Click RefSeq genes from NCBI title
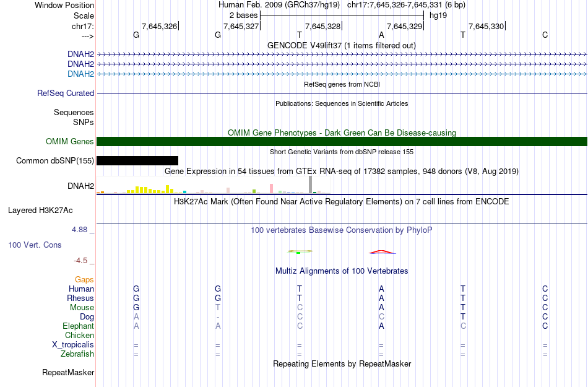588x387 pixels. 342,84
